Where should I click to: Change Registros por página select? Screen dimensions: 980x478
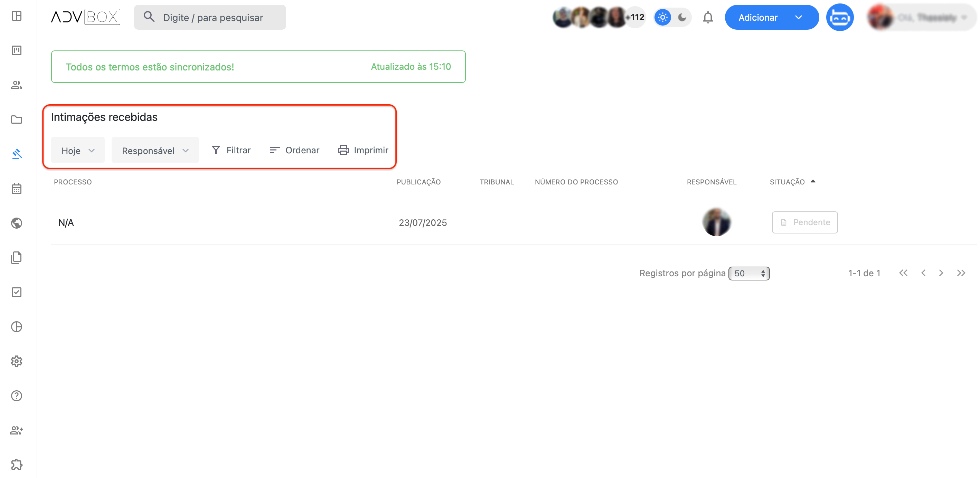coord(749,274)
